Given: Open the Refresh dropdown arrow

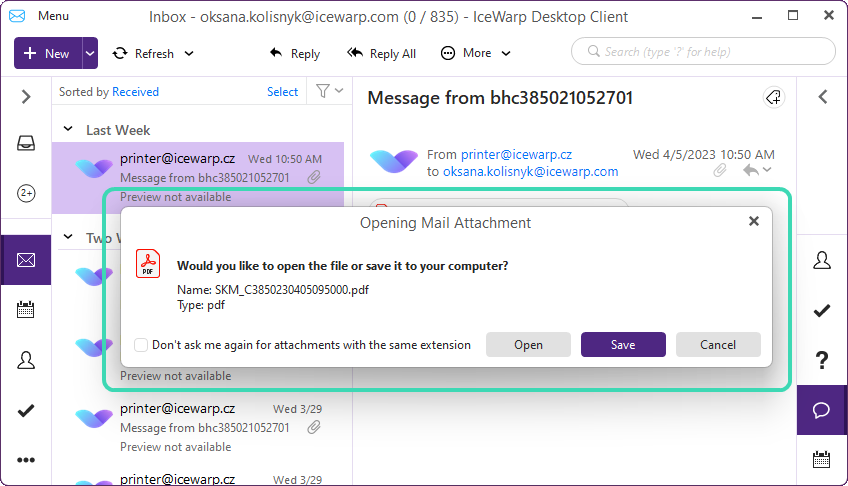Looking at the screenshot, I should pyautogui.click(x=189, y=54).
